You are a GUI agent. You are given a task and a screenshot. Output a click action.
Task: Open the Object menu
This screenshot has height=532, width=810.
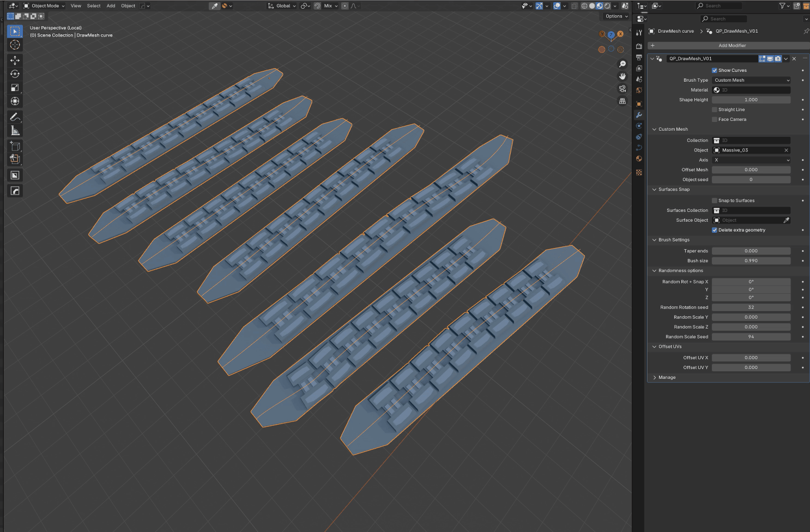pyautogui.click(x=128, y=6)
